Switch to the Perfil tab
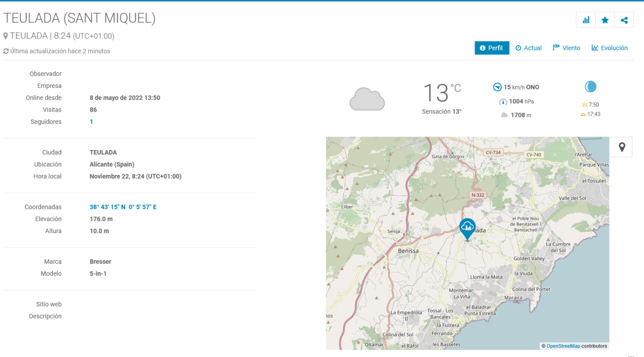 point(492,48)
